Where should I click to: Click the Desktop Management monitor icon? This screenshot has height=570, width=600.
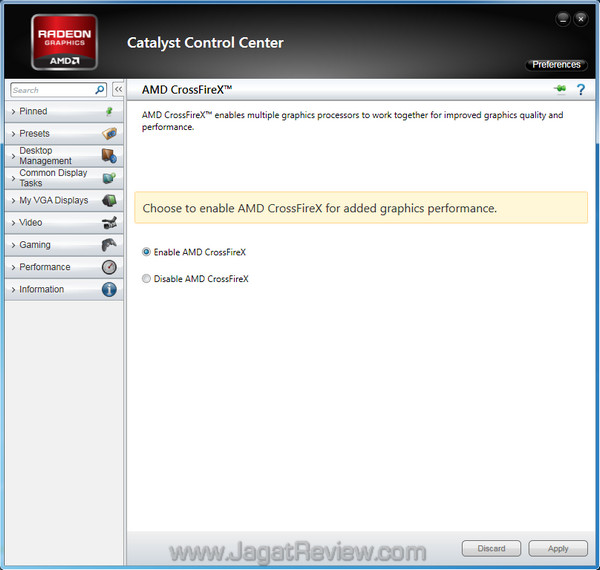tap(109, 156)
